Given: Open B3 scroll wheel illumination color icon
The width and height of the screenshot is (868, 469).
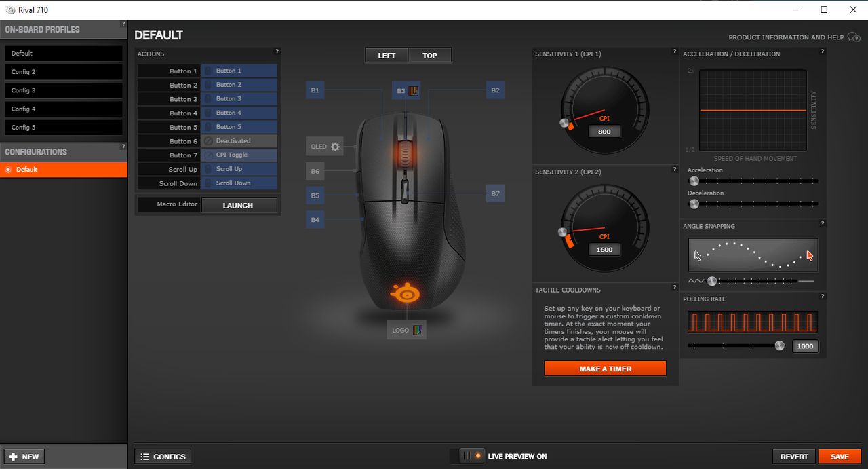Looking at the screenshot, I should 414,90.
